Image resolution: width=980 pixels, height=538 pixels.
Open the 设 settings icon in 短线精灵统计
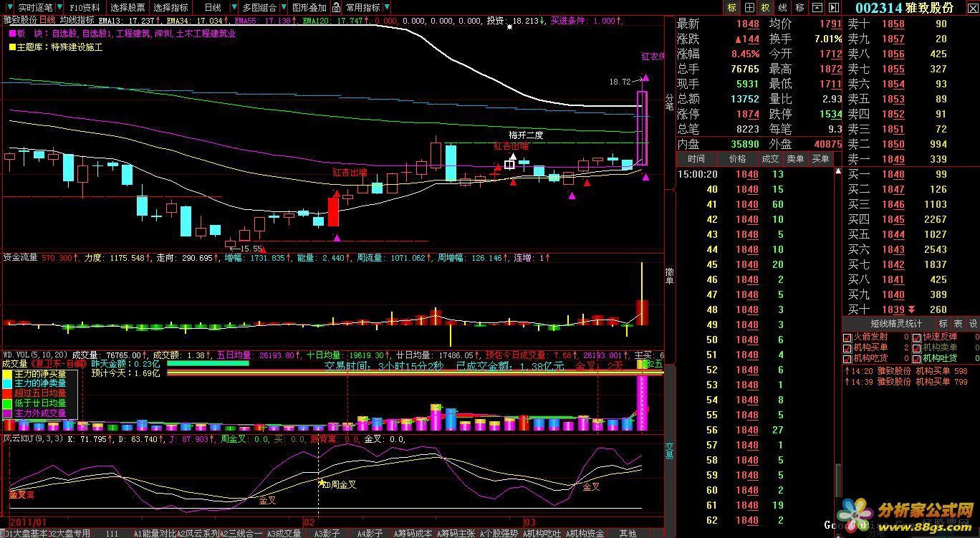point(973,324)
